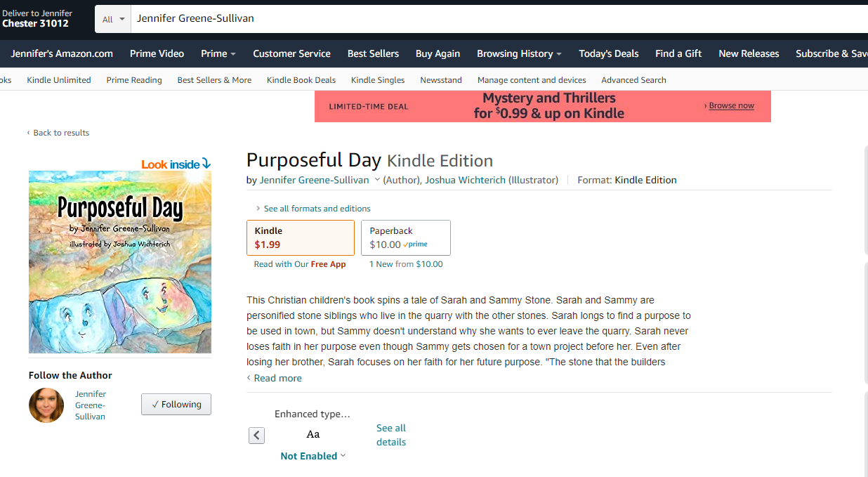Click the Back to results arrow link
The width and height of the screenshot is (868, 477).
[58, 133]
